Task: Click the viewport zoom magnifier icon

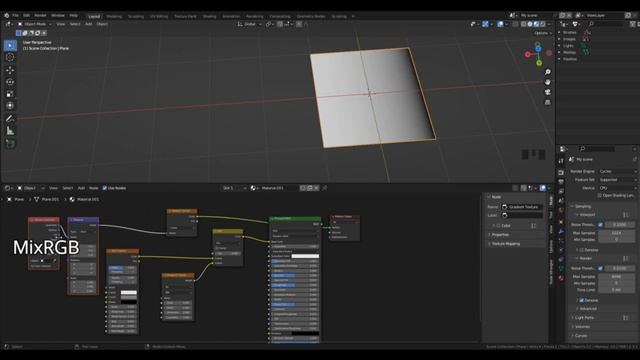Action: [548, 72]
